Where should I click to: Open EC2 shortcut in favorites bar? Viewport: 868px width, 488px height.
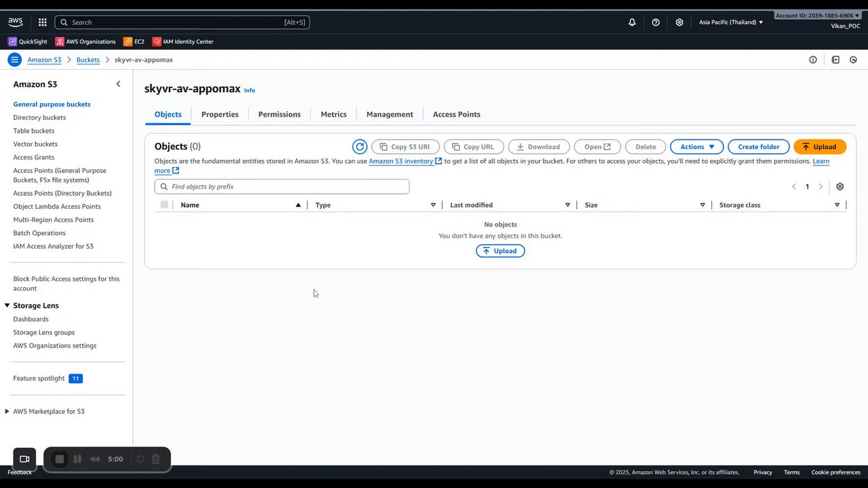[134, 41]
